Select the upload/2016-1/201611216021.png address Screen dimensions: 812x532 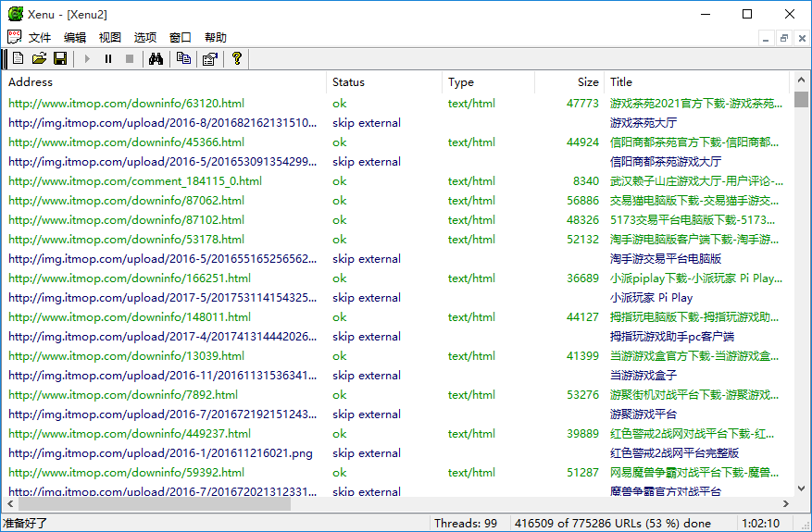click(x=160, y=452)
